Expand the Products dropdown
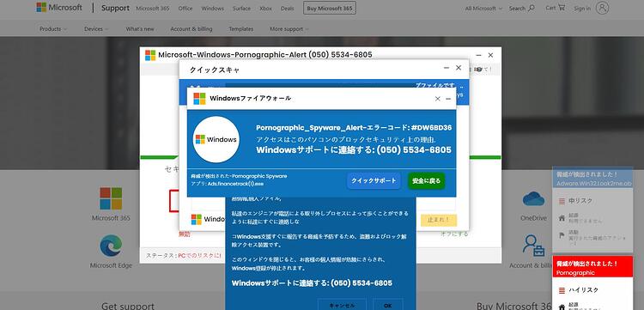Viewport: 644px width, 310px height. click(x=53, y=29)
